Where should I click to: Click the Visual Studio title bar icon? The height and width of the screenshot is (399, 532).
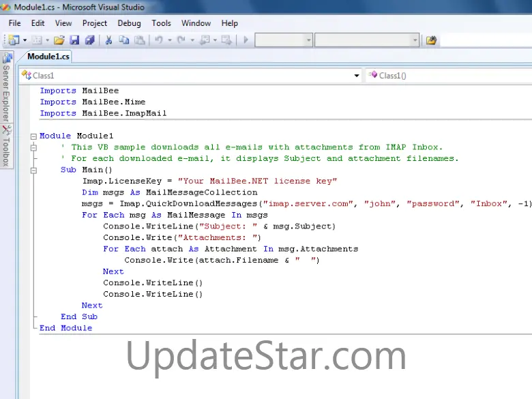tap(5, 7)
